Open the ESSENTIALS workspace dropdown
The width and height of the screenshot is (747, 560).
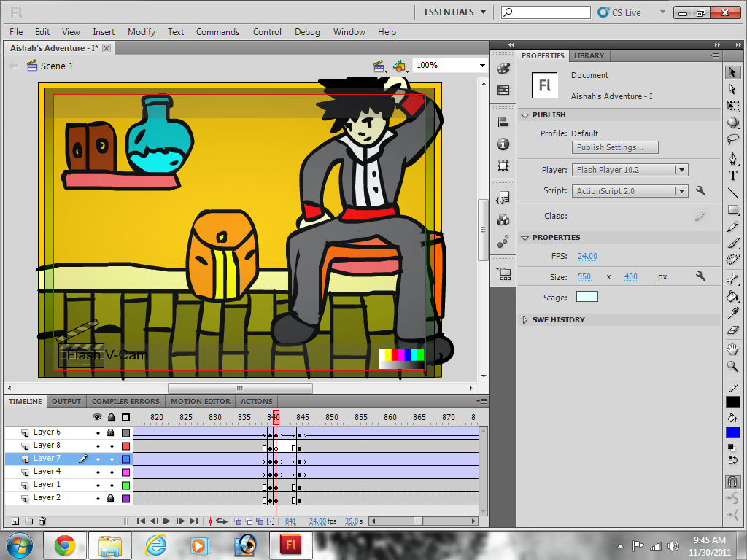tap(455, 12)
